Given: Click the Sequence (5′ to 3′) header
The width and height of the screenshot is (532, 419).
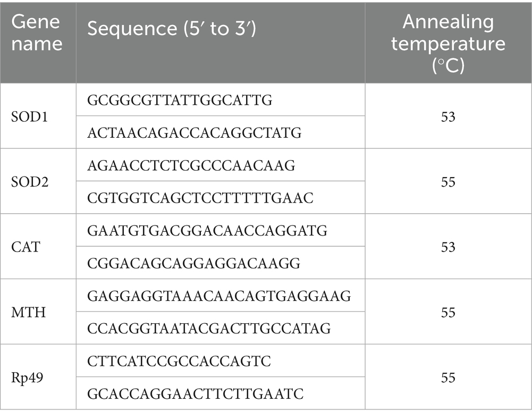Looking at the screenshot, I should click(x=172, y=29).
